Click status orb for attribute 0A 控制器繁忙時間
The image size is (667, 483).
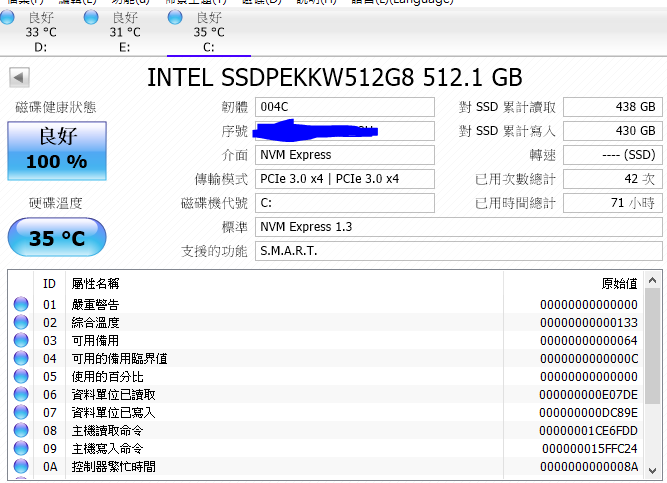(21, 466)
